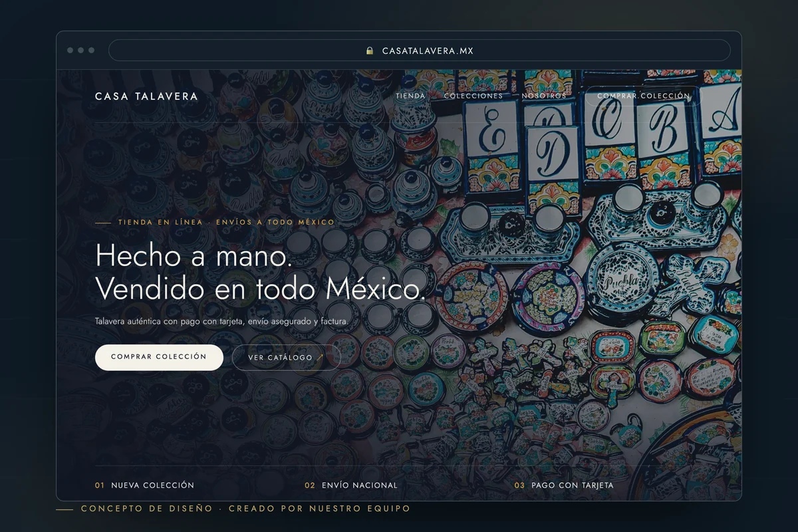The height and width of the screenshot is (532, 798).
Task: Click the headline 'Hecho a mano.'
Action: pyautogui.click(x=194, y=256)
